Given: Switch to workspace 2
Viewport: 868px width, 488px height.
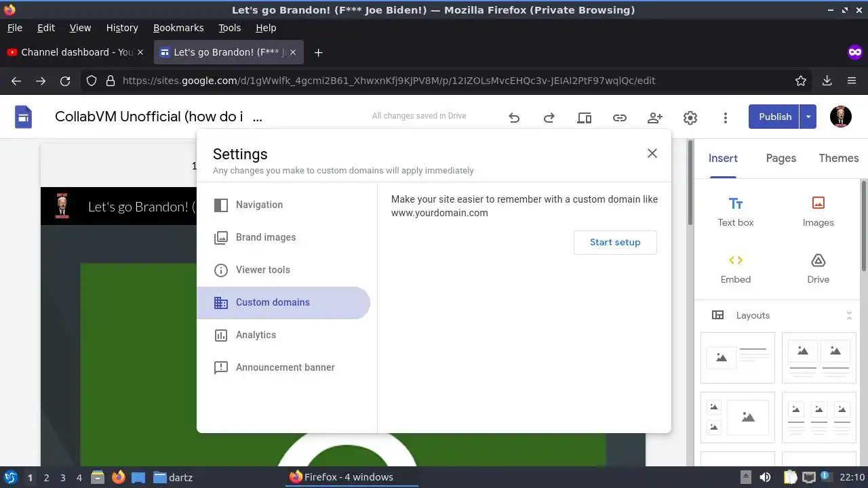Looking at the screenshot, I should tap(46, 477).
